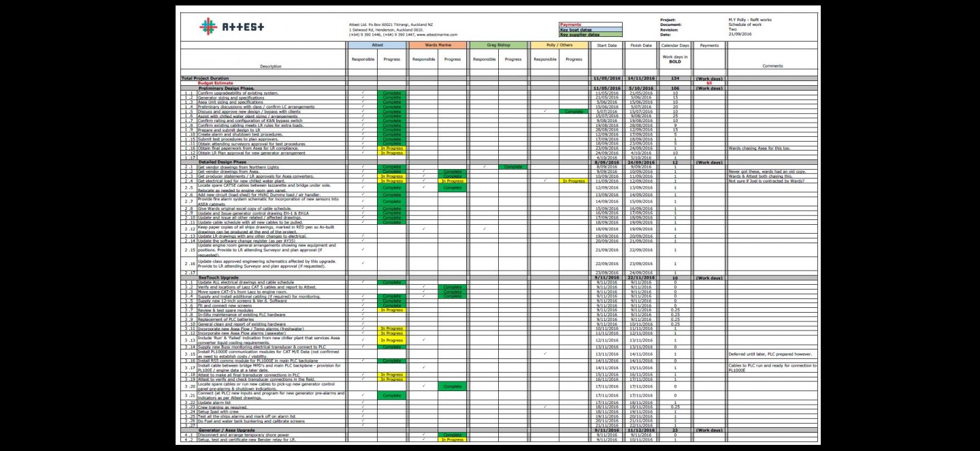Click the Start Date column header

[x=606, y=45]
